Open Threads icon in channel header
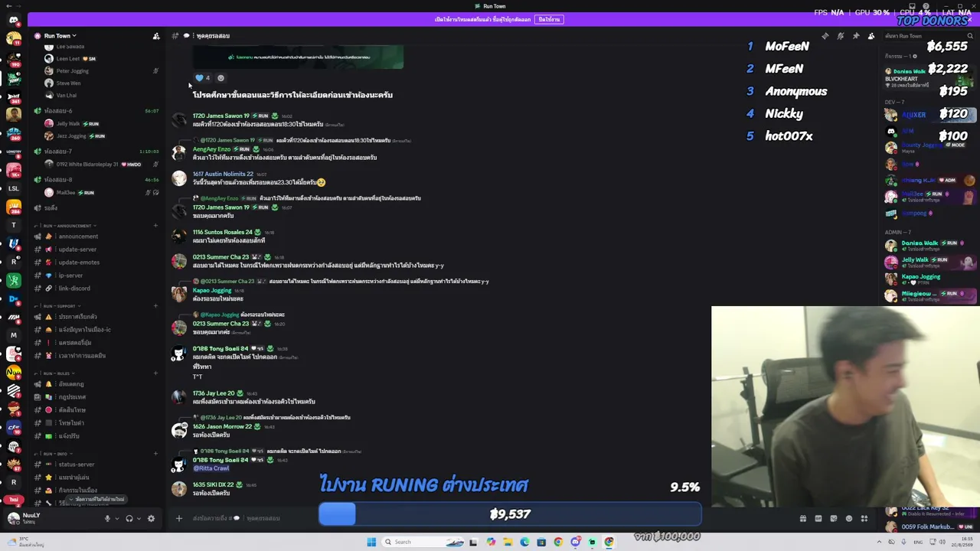This screenshot has width=980, height=551. (825, 36)
